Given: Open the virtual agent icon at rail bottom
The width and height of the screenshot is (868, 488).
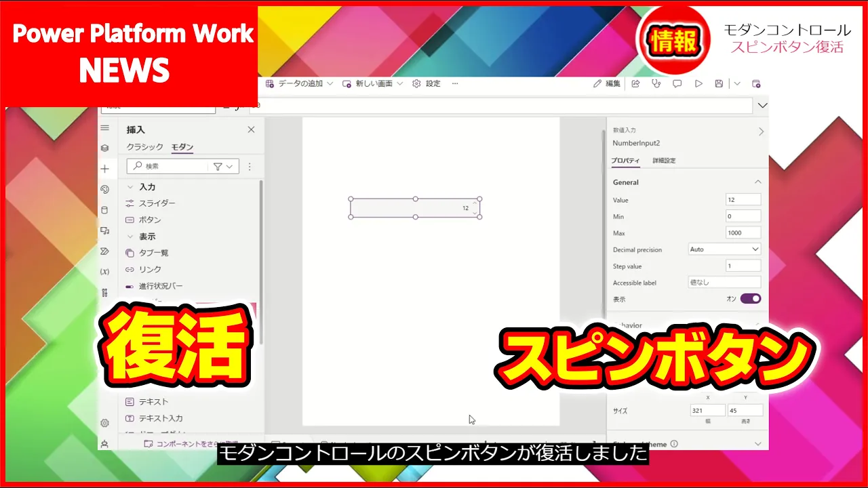Looking at the screenshot, I should click(x=104, y=443).
